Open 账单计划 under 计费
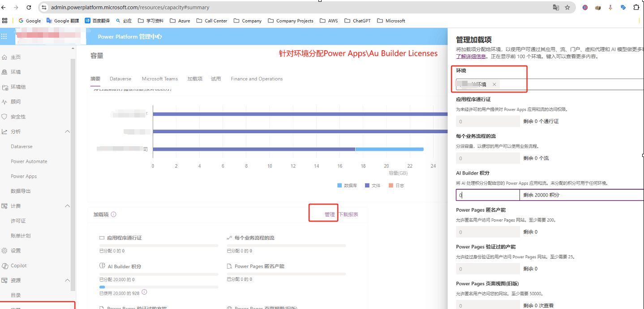 pyautogui.click(x=21, y=236)
